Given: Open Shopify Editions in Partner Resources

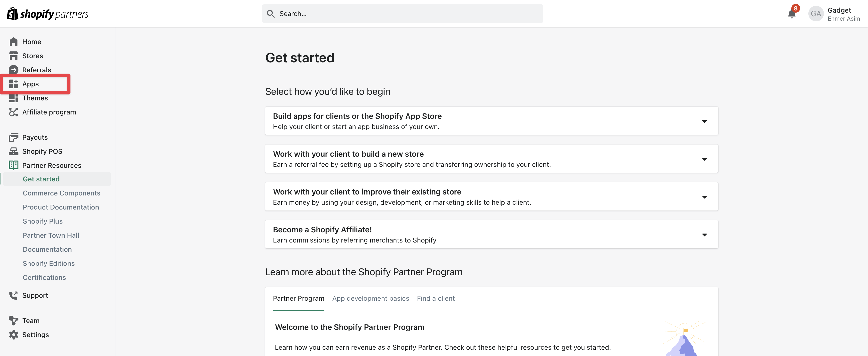Looking at the screenshot, I should [x=48, y=263].
